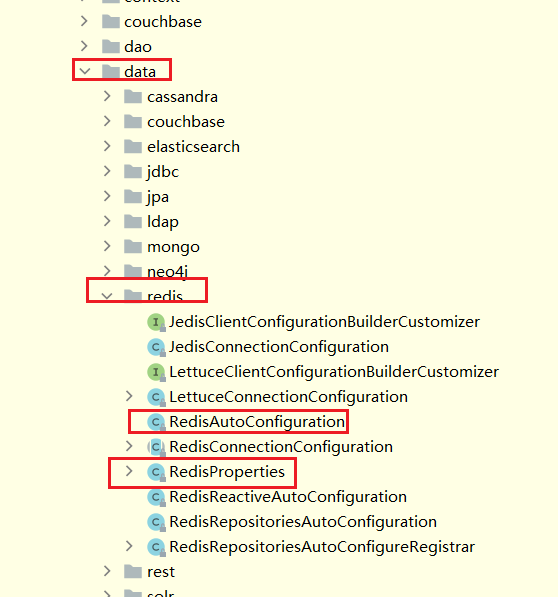Select the RedisAutoConfiguration label
The height and width of the screenshot is (597, 558).
(257, 422)
